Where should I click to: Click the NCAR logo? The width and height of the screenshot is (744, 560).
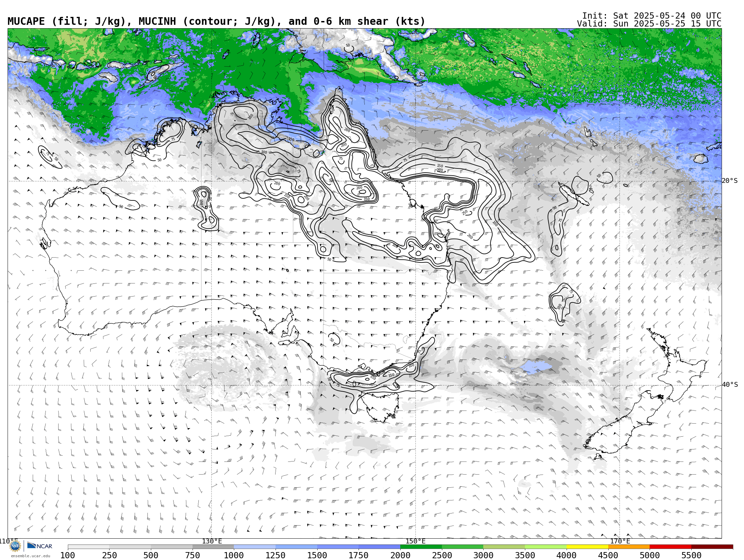coord(40,546)
